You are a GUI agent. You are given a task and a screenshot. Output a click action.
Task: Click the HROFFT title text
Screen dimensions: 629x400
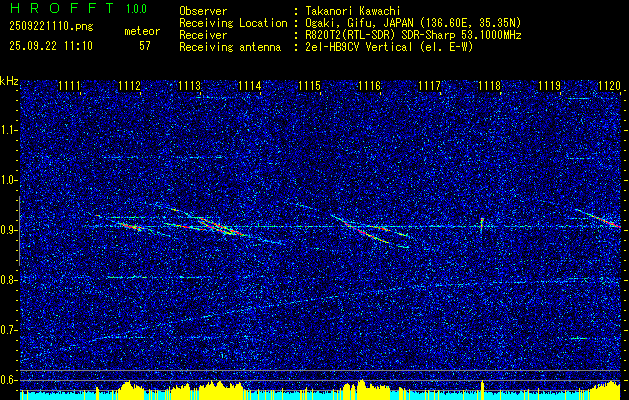(x=62, y=8)
